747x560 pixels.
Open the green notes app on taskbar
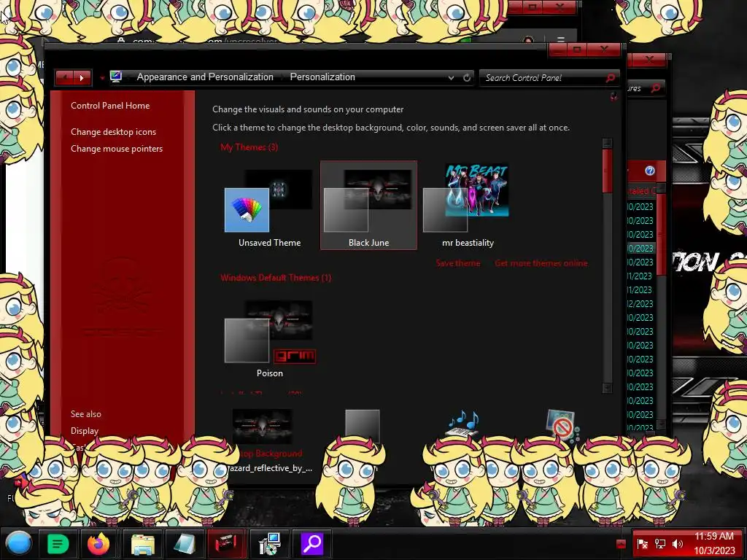tap(58, 543)
